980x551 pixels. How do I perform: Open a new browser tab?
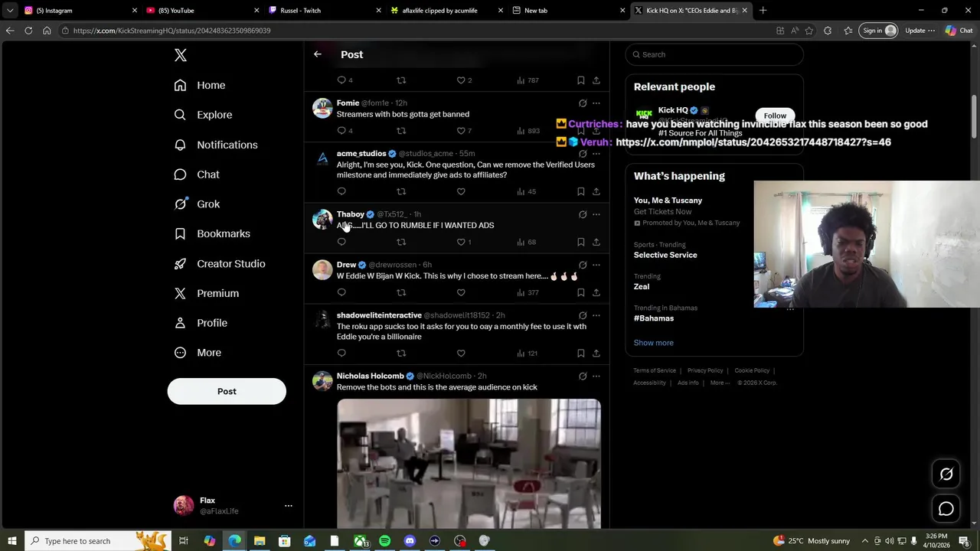pyautogui.click(x=763, y=11)
